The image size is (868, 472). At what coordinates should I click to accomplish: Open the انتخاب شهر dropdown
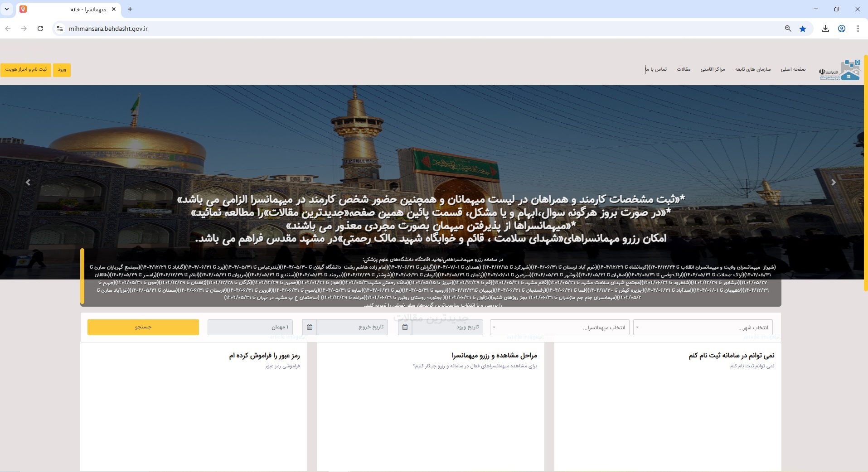703,327
